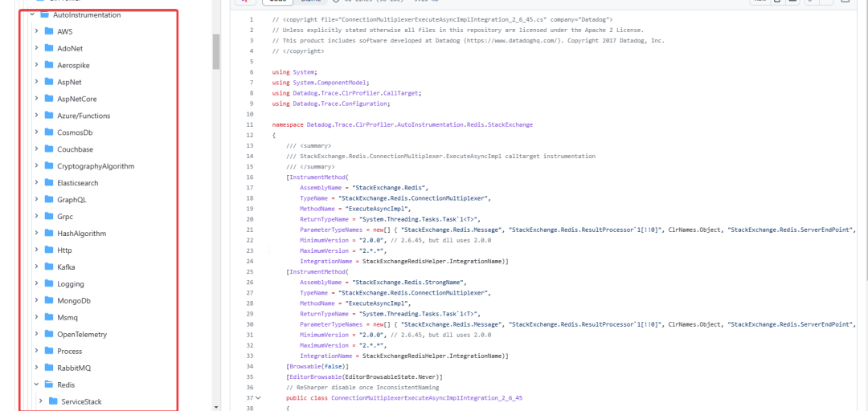This screenshot has height=411, width=868.
Task: Click the Logging folder icon
Action: tap(49, 283)
